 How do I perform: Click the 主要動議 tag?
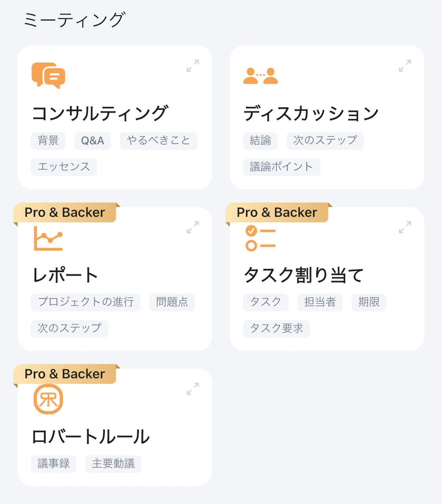[x=113, y=463]
